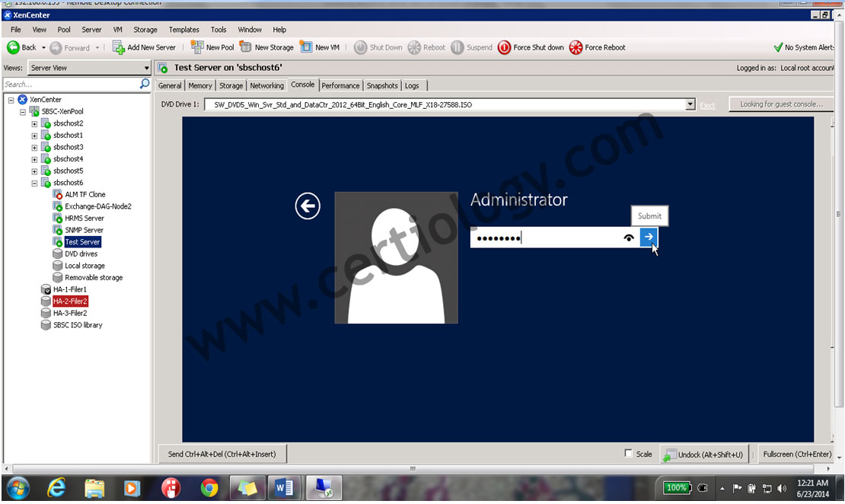Expand the sbschost4 node
Screen dimensions: 845x504
[x=34, y=160]
